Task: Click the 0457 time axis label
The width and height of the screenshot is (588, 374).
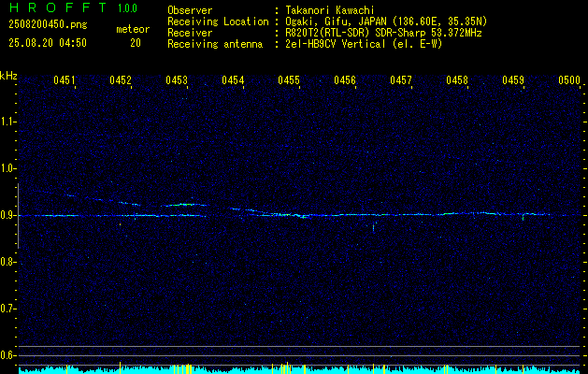Action: pyautogui.click(x=401, y=79)
